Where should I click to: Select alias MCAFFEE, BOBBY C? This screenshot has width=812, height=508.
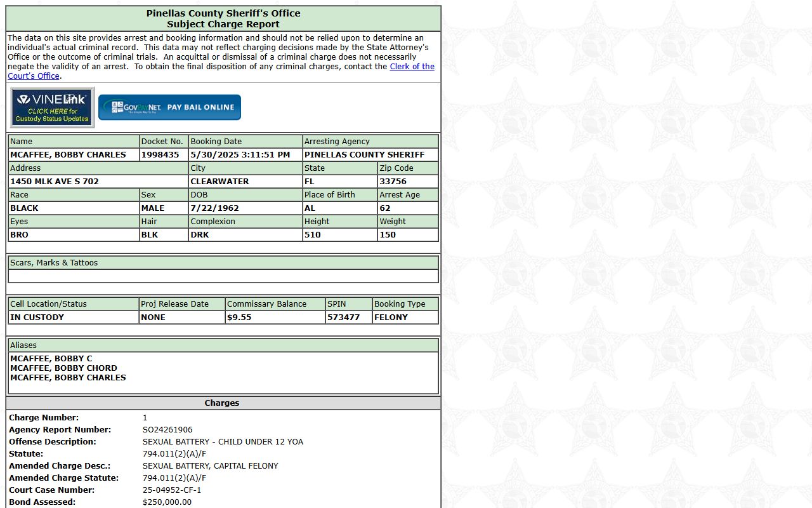tap(51, 359)
